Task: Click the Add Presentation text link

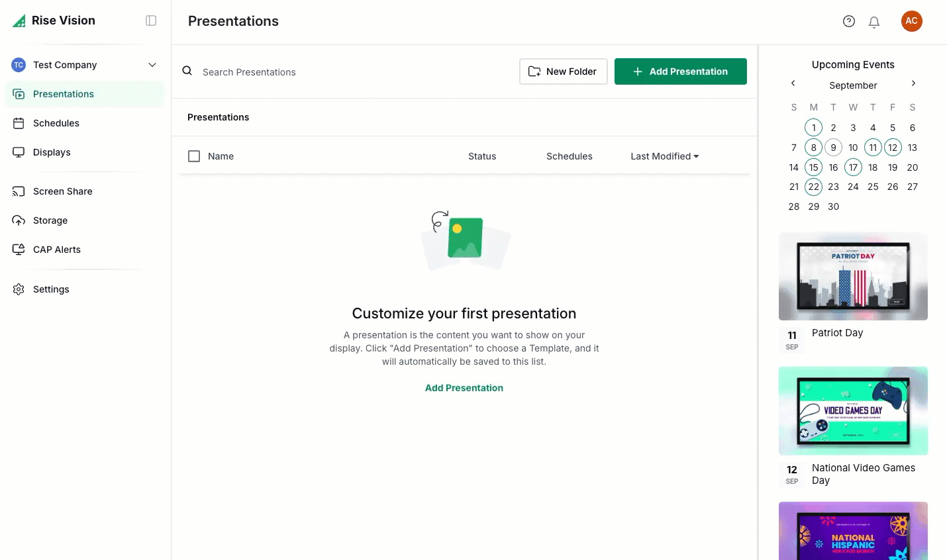Action: [x=464, y=388]
